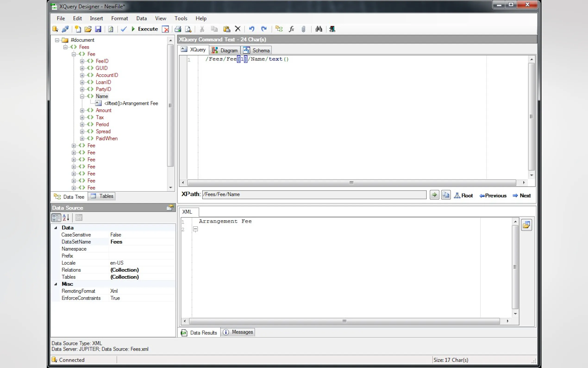This screenshot has height=368, width=588.
Task: Open the Help menu
Action: pyautogui.click(x=201, y=19)
